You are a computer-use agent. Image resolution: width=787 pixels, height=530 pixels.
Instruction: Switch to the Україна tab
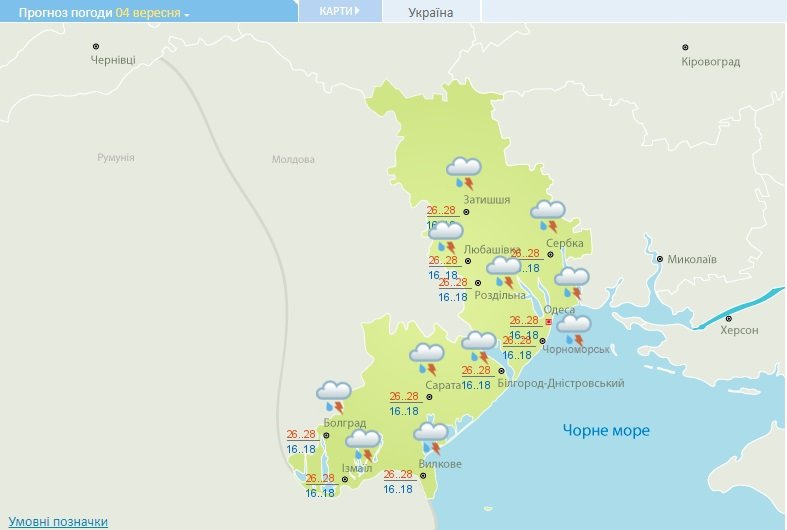(431, 13)
